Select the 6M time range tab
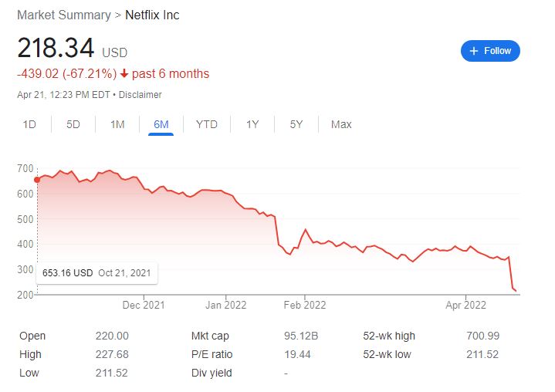The height and width of the screenshot is (392, 555). [161, 124]
